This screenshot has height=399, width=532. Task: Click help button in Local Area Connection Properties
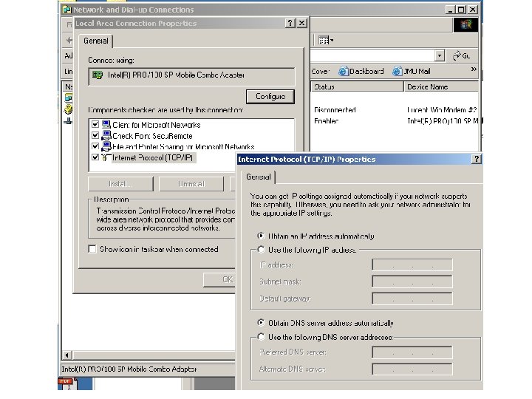tap(290, 23)
